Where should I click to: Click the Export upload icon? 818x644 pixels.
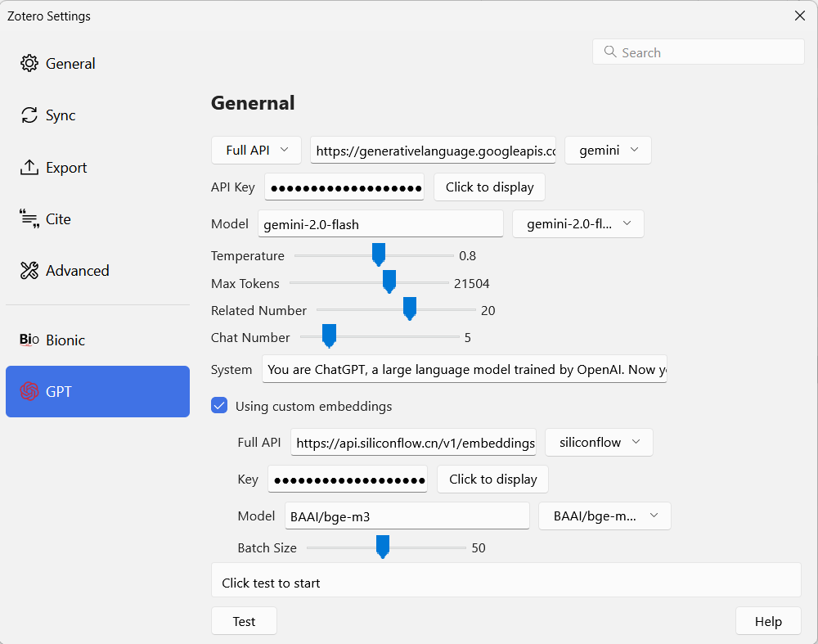[x=29, y=168]
